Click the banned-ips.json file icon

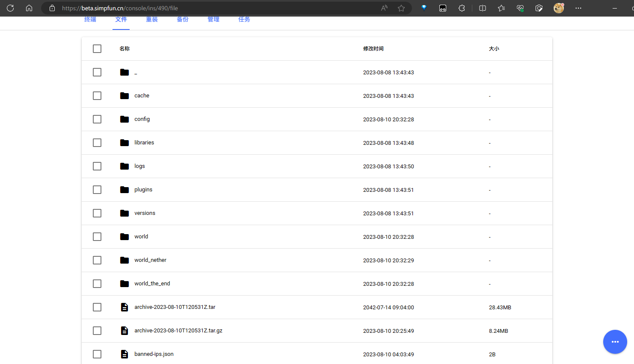tap(124, 354)
